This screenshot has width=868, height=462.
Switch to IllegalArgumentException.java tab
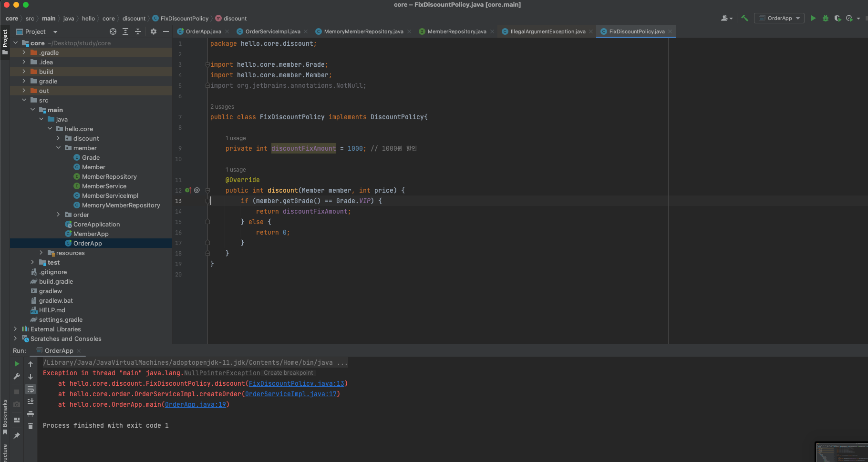coord(548,31)
